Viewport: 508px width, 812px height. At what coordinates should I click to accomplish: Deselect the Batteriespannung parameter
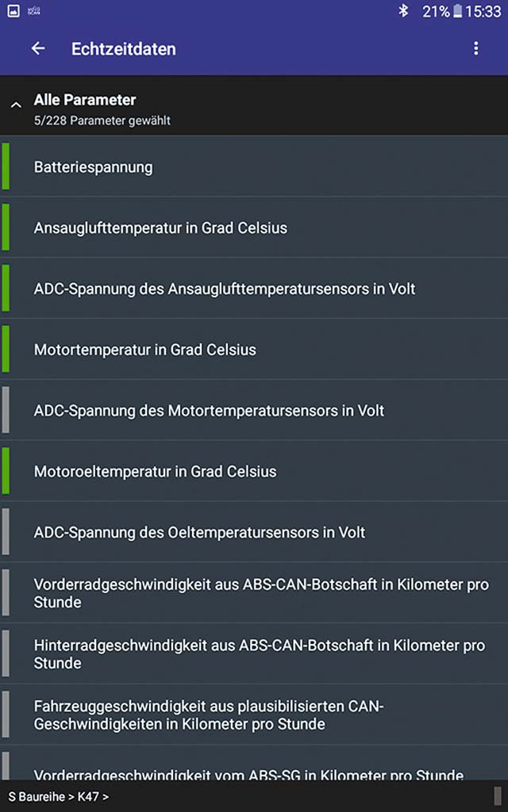254,167
